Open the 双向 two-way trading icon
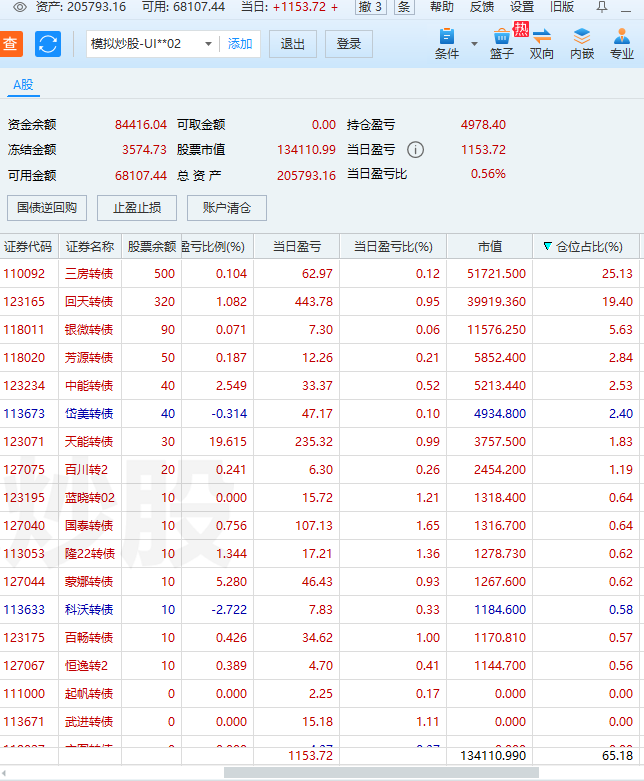This screenshot has height=781, width=644. [541, 44]
